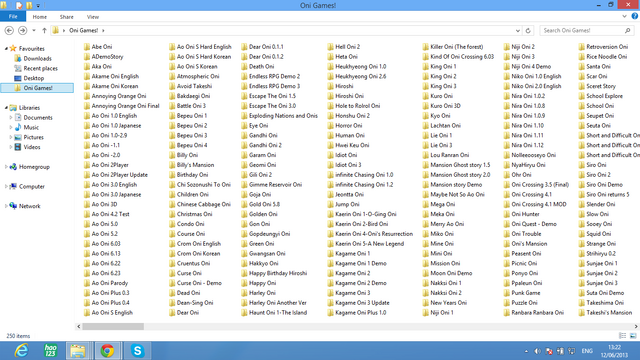This screenshot has width=640, height=360.
Task: Switch to large icons view
Action: (633, 336)
